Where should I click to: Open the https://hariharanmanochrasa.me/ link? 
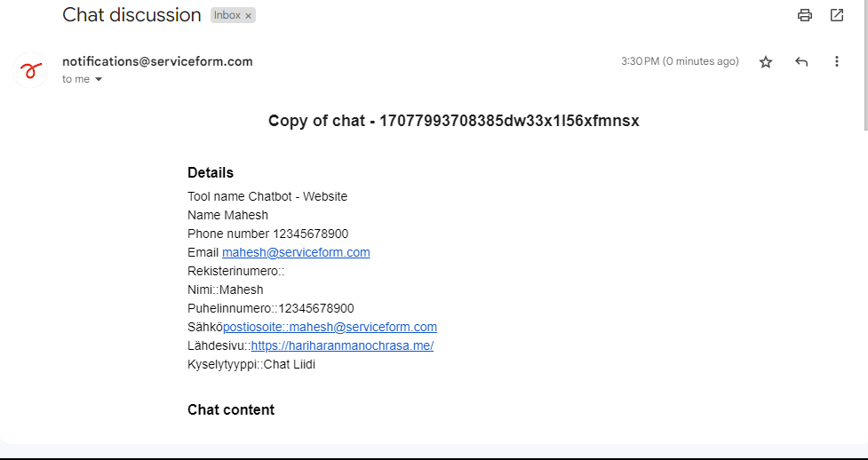pos(342,345)
